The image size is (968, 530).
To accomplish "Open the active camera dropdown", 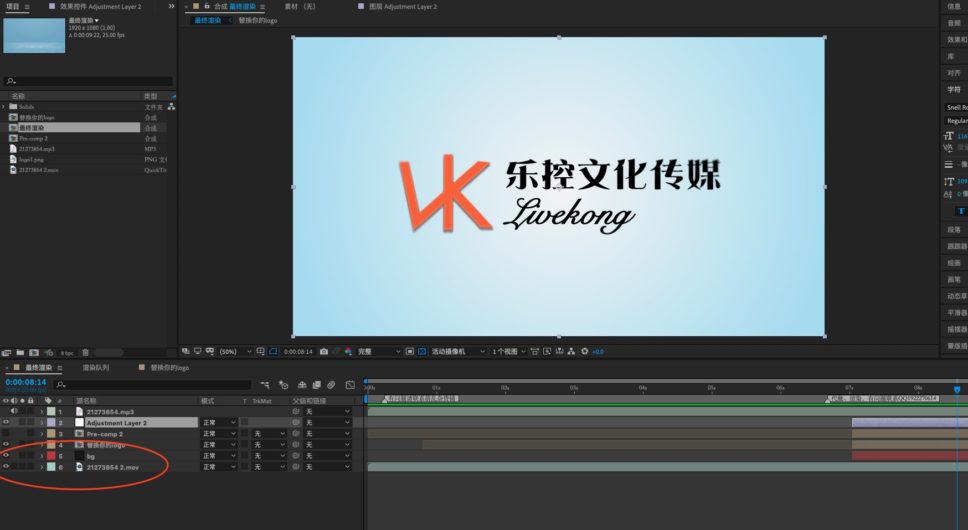I will coord(457,351).
